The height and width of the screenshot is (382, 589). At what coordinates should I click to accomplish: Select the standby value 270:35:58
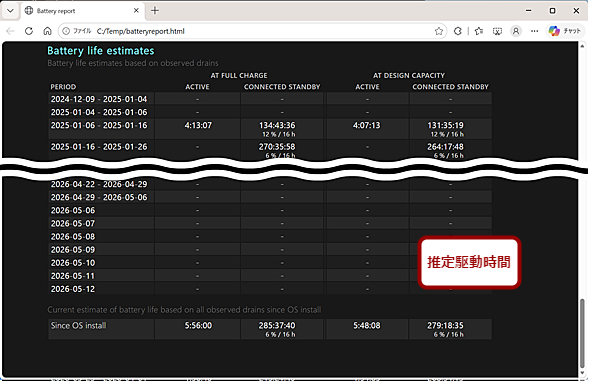[277, 147]
